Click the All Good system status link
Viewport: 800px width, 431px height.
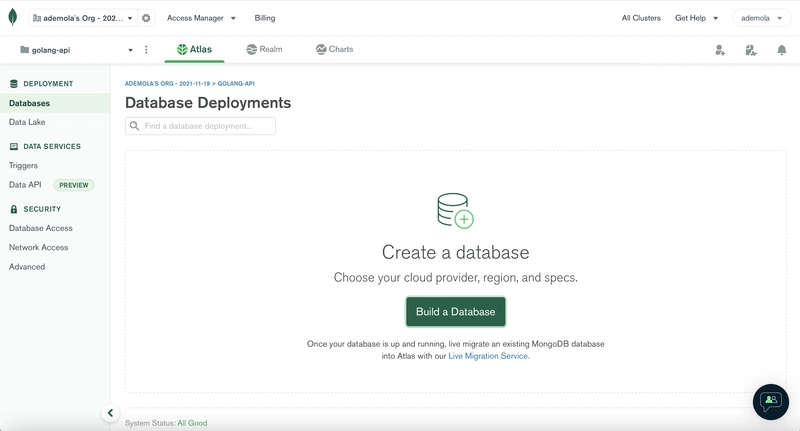[x=192, y=423]
